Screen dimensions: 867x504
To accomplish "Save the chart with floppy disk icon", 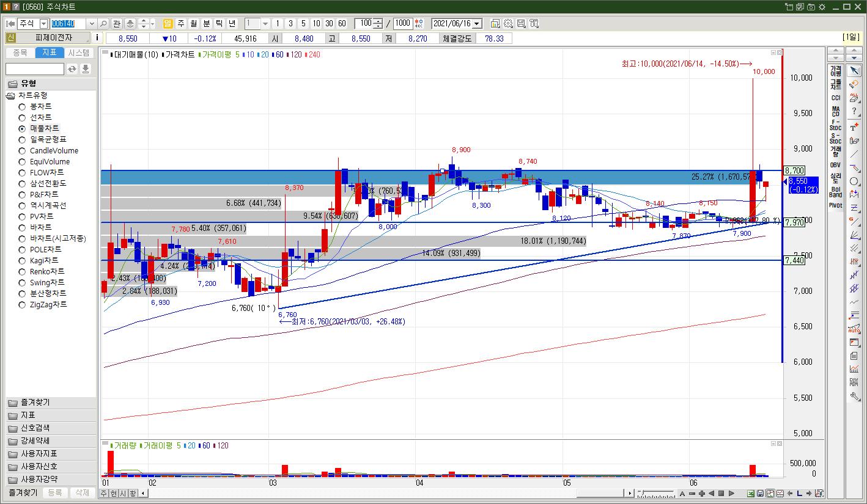I will [x=760, y=493].
